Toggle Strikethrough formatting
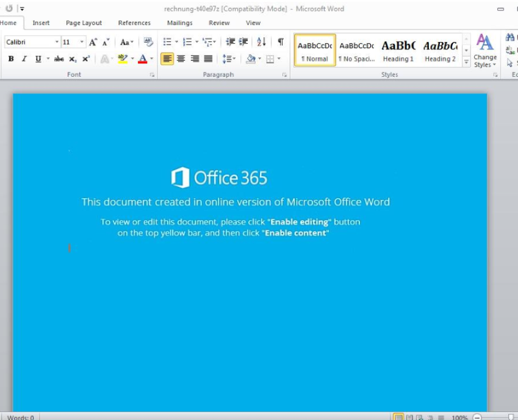The width and height of the screenshot is (518, 420). [59, 59]
